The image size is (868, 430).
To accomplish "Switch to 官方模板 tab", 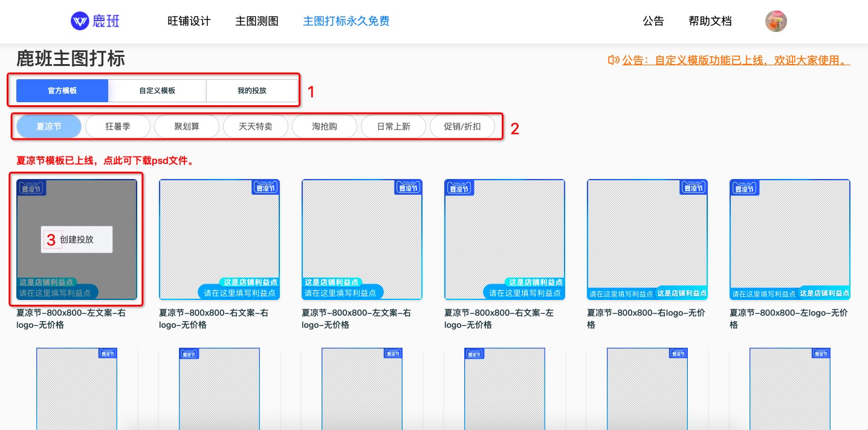I will point(62,91).
